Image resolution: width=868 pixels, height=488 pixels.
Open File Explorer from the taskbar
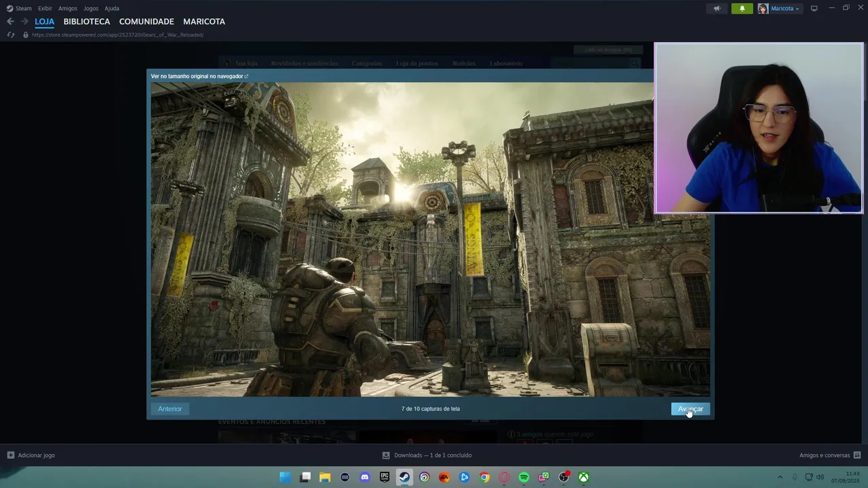pos(325,477)
